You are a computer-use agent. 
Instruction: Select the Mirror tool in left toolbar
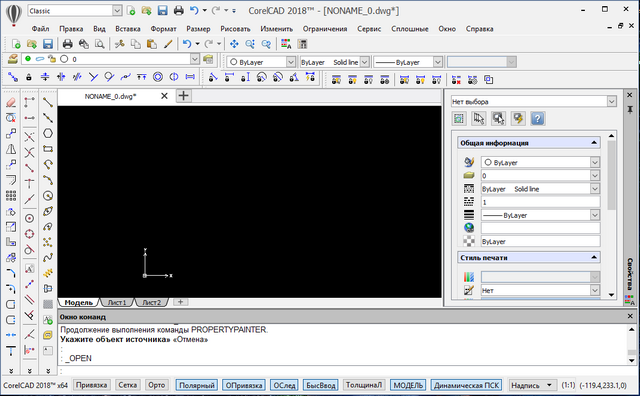11,149
